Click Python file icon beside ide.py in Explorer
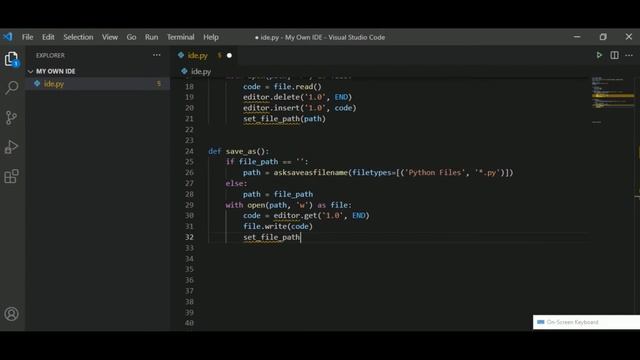The image size is (640, 360). (x=37, y=84)
